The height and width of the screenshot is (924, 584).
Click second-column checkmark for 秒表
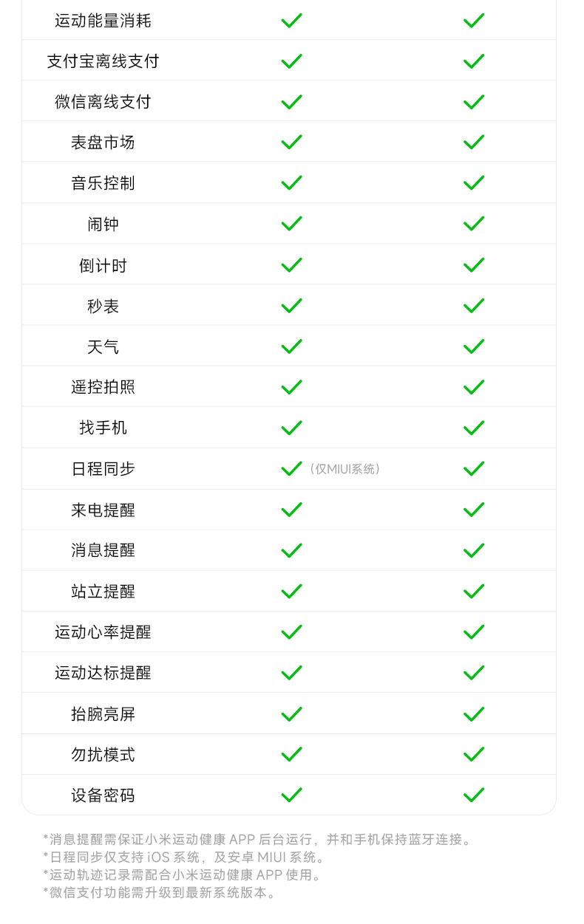[x=474, y=306]
